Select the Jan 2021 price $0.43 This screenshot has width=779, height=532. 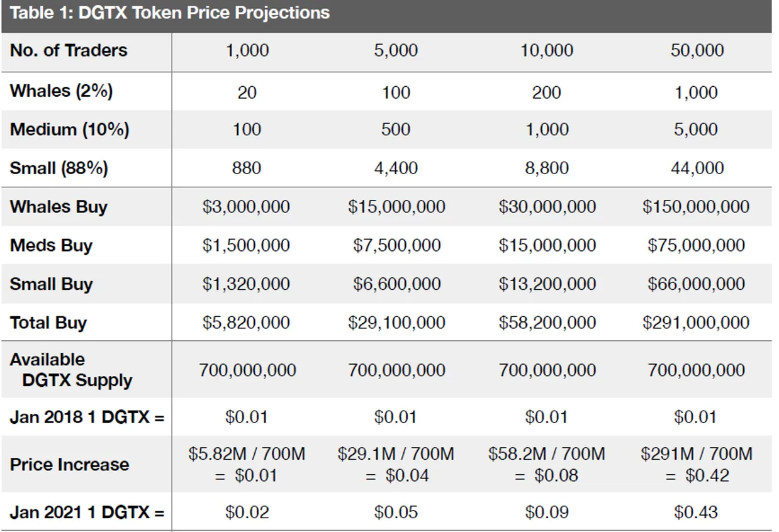[695, 513]
